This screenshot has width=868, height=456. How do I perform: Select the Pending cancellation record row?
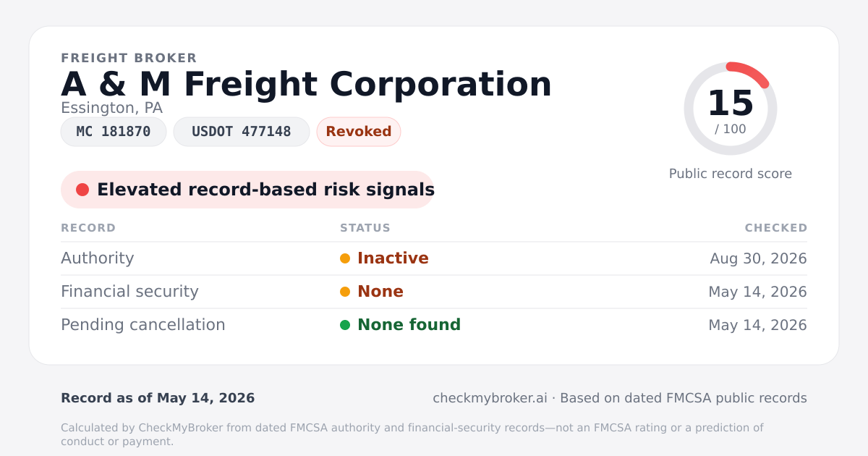pyautogui.click(x=434, y=325)
